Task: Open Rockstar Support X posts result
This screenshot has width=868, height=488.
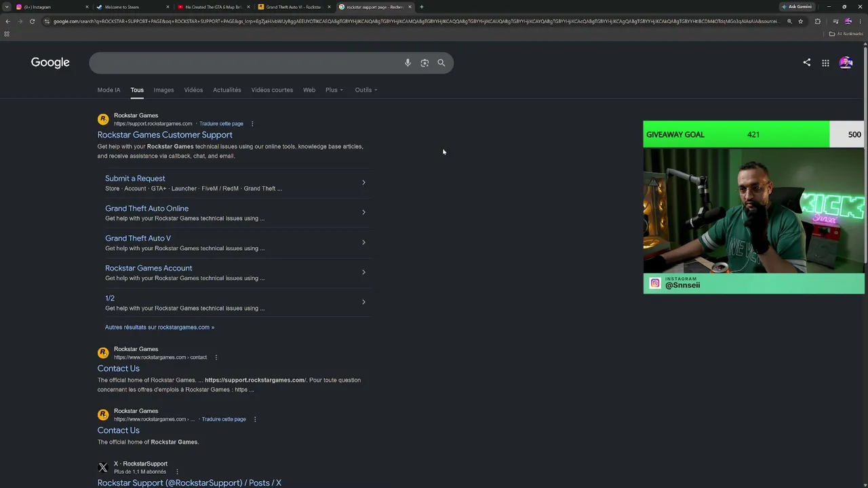Action: [189, 483]
